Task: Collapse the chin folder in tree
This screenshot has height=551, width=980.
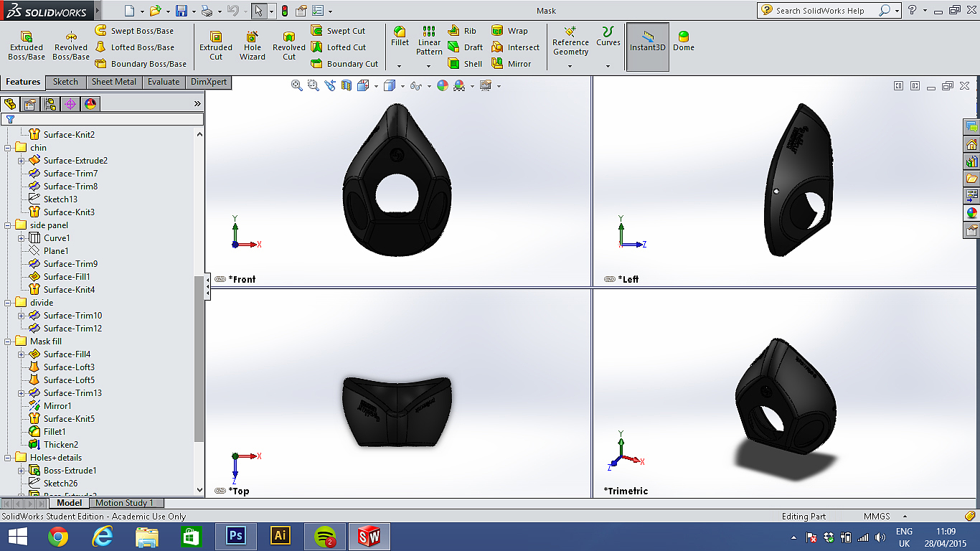Action: tap(9, 148)
